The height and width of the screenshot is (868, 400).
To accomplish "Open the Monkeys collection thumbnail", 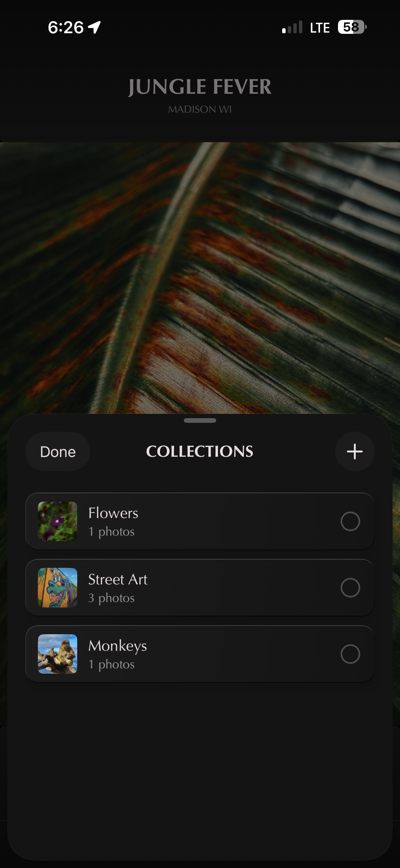I will [x=58, y=654].
